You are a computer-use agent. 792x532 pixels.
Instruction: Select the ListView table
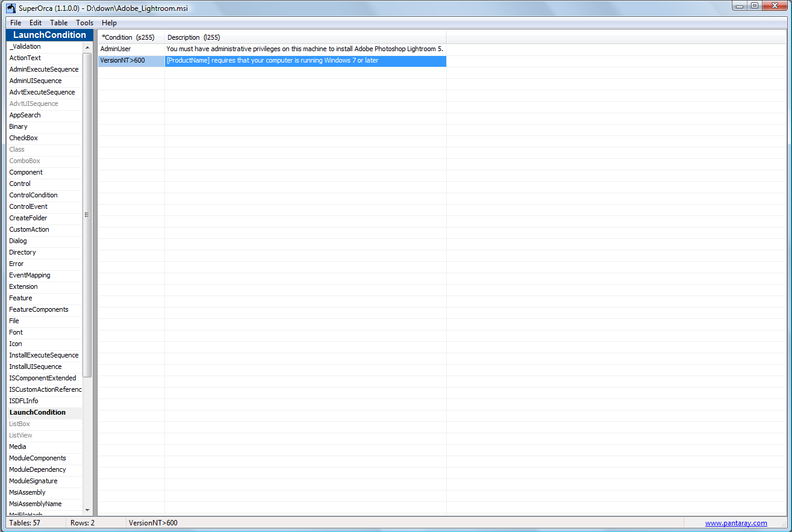[x=45, y=435]
